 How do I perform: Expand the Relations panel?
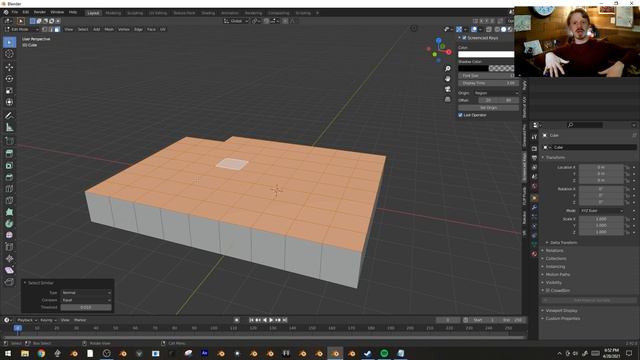point(553,251)
